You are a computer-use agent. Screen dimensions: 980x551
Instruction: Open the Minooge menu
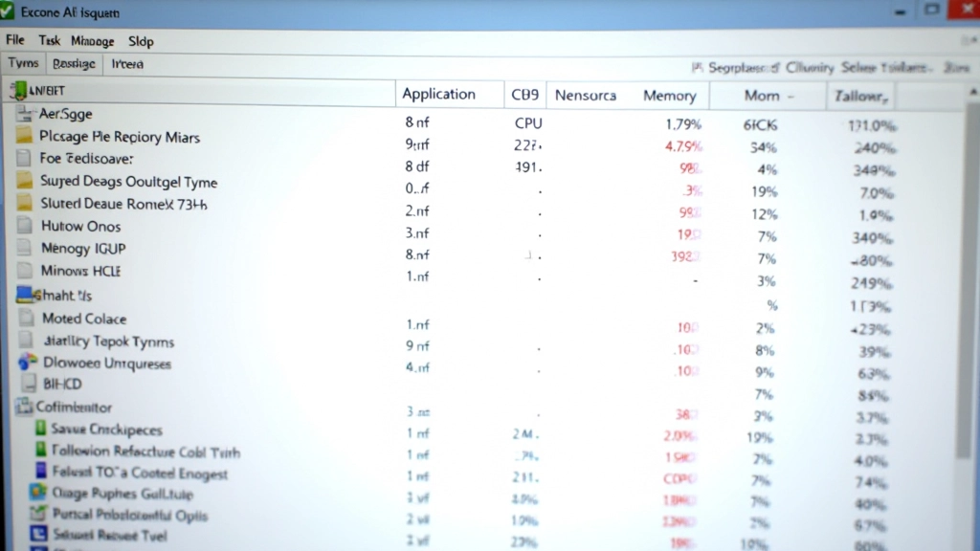point(93,41)
